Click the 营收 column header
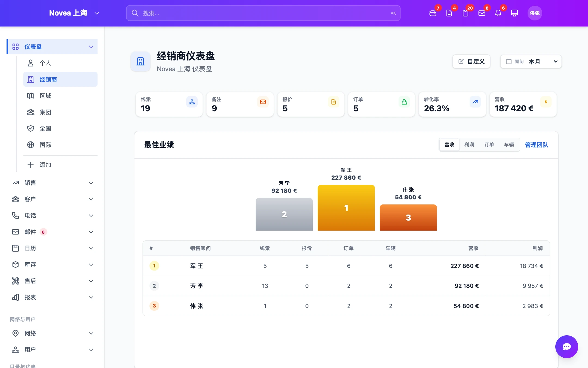Viewport: 588px width, 368px height. pyautogui.click(x=473, y=248)
